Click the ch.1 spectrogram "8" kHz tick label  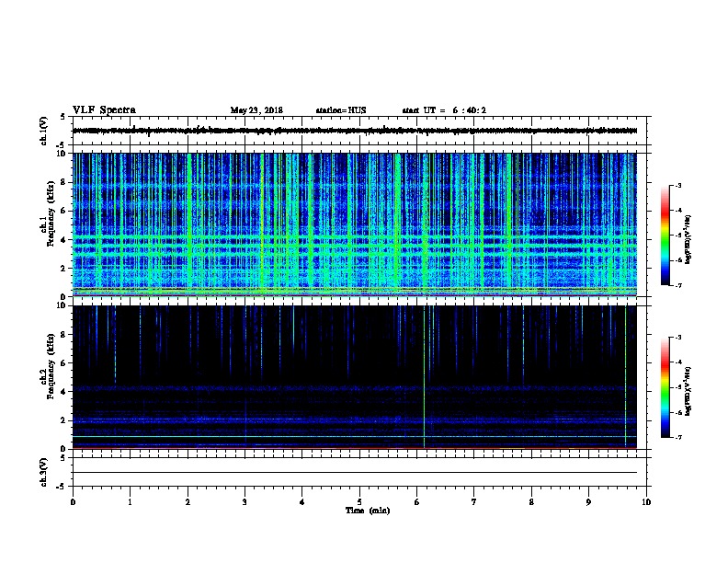(x=63, y=182)
